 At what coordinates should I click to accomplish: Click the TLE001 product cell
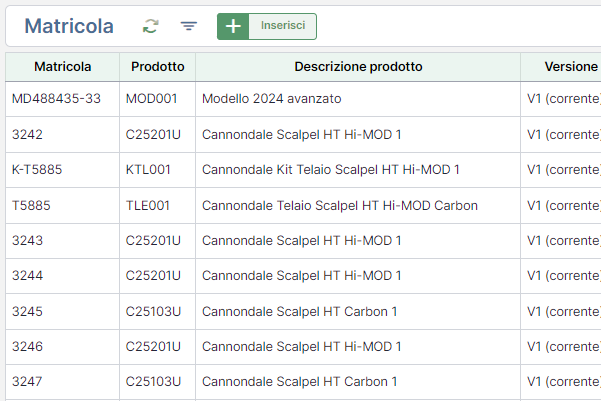pyautogui.click(x=158, y=205)
